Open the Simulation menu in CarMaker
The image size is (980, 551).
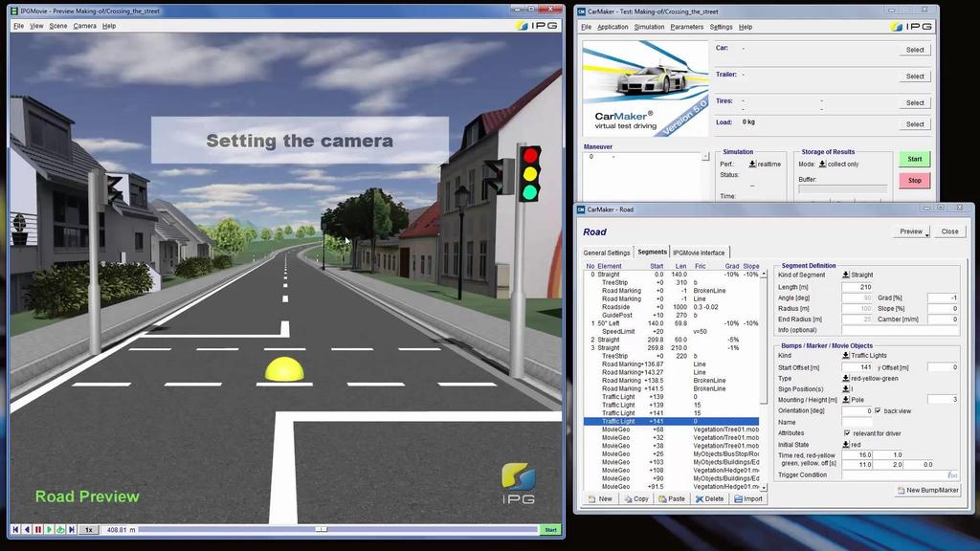[x=650, y=27]
